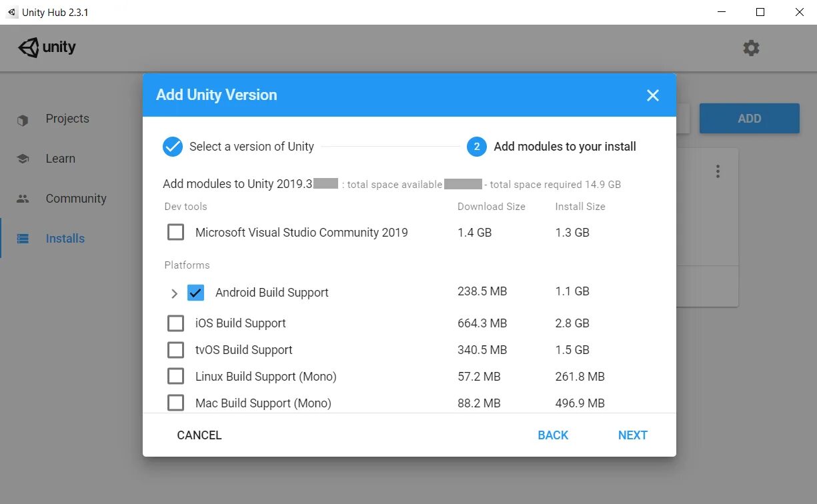Check Linux Build Support (Mono)
The image size is (817, 504).
click(x=175, y=377)
